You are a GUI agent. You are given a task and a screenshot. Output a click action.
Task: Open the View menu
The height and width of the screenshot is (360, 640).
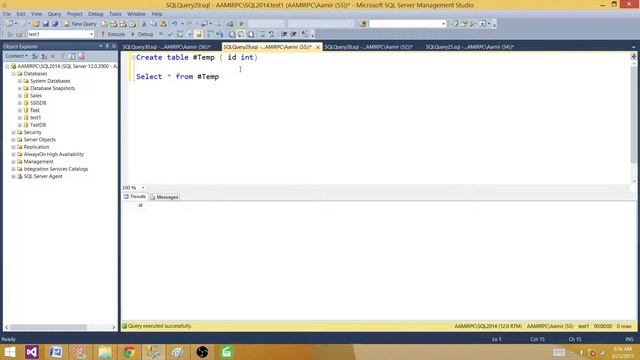[x=36, y=14]
